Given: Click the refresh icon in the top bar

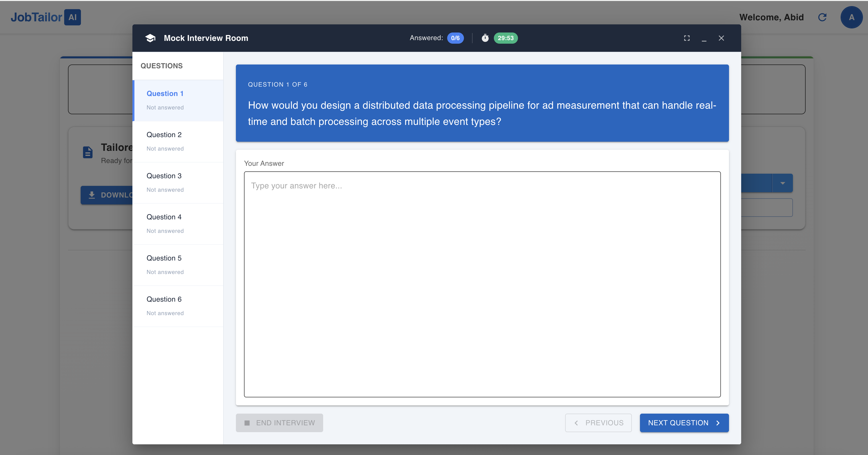Looking at the screenshot, I should pos(823,17).
